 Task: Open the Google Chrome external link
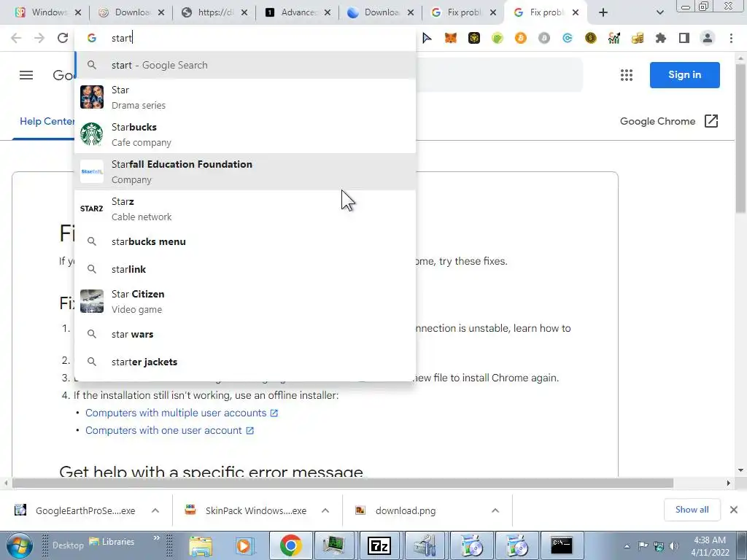[669, 121]
